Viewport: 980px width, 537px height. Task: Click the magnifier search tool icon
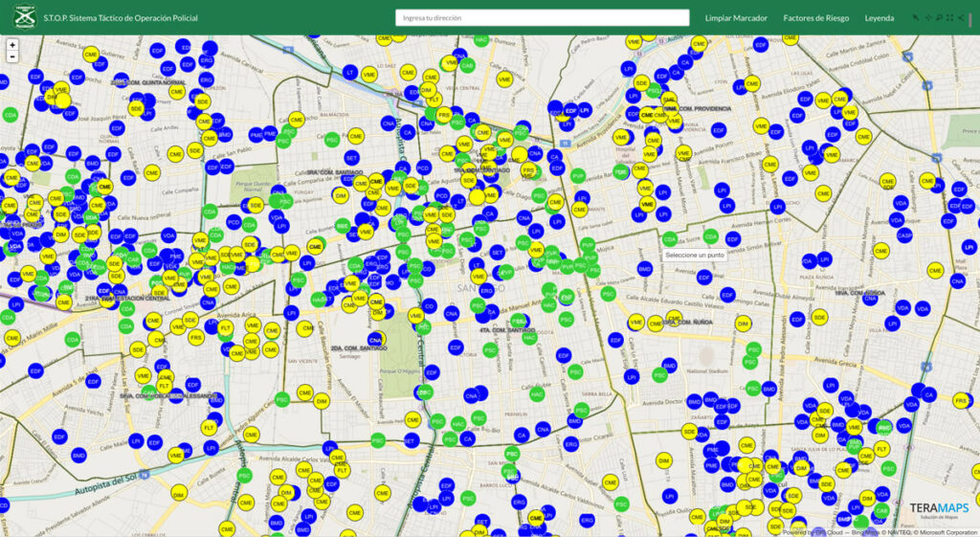tap(939, 17)
